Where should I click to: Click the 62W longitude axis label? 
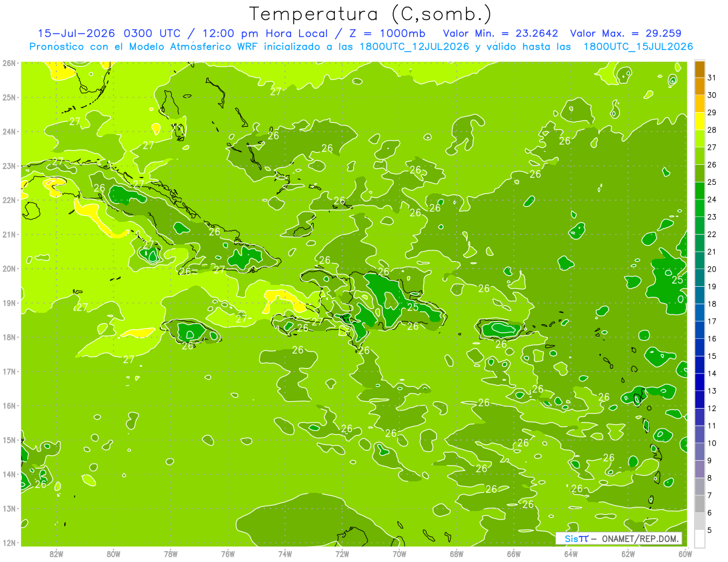click(628, 554)
